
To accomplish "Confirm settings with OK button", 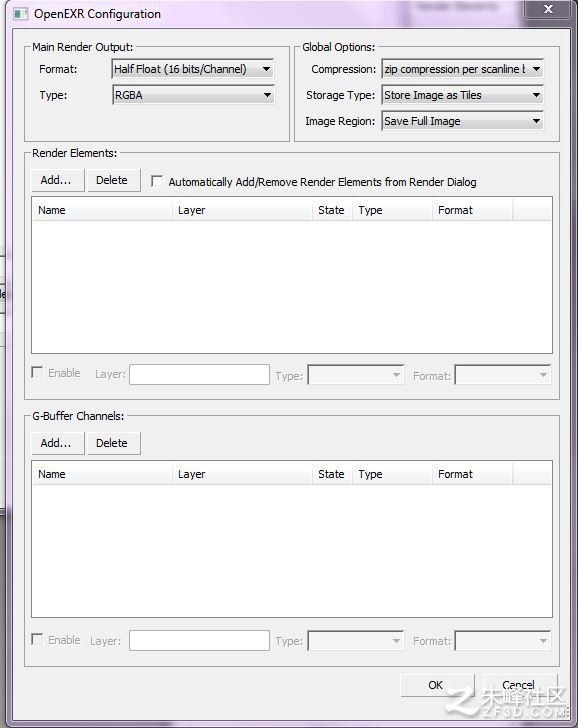I will (437, 685).
